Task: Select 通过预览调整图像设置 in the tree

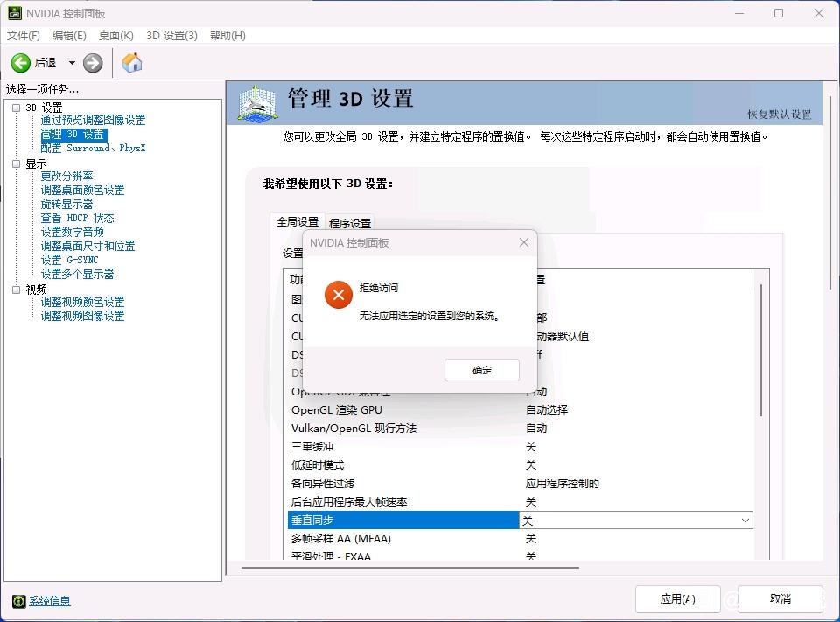Action: tap(94, 120)
